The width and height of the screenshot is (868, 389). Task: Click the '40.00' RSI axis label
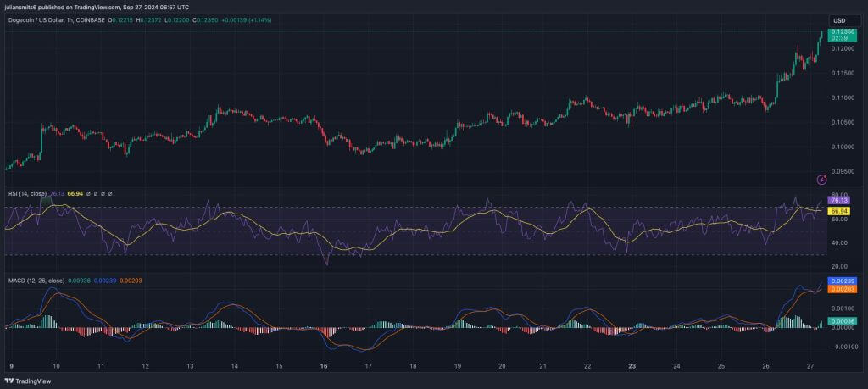(x=838, y=243)
